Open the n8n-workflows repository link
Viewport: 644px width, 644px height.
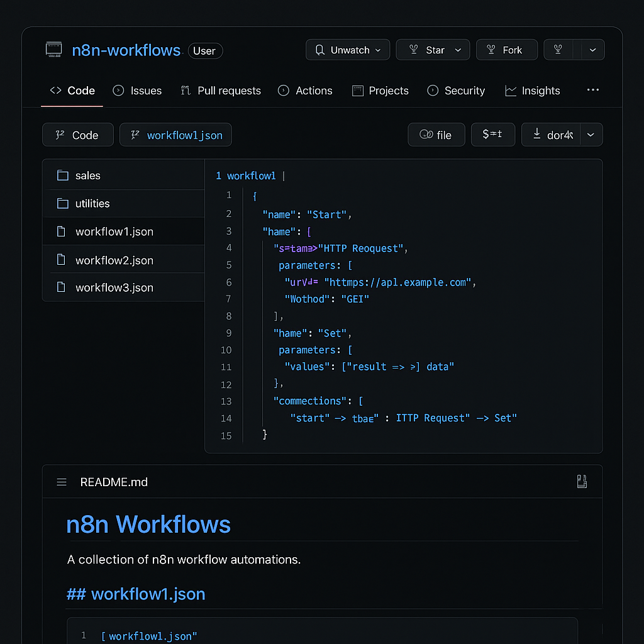(x=126, y=50)
